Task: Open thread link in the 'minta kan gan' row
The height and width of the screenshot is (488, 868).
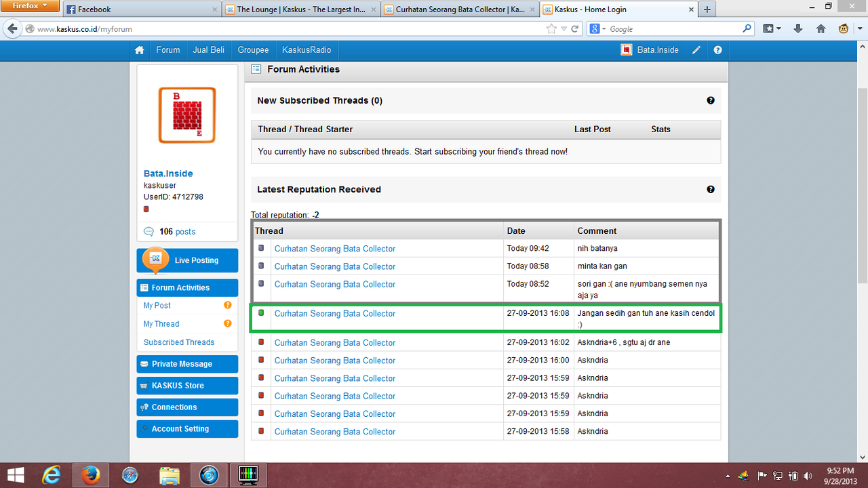Action: tap(335, 266)
